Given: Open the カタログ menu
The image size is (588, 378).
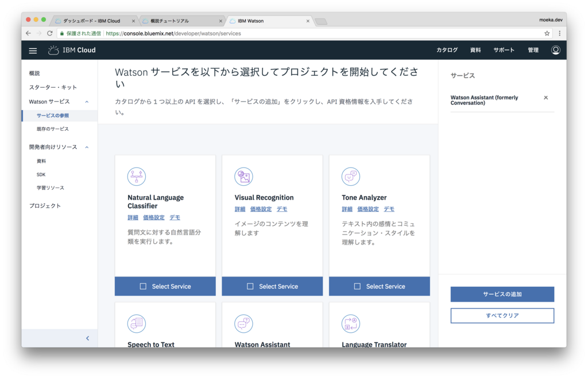Looking at the screenshot, I should (447, 50).
